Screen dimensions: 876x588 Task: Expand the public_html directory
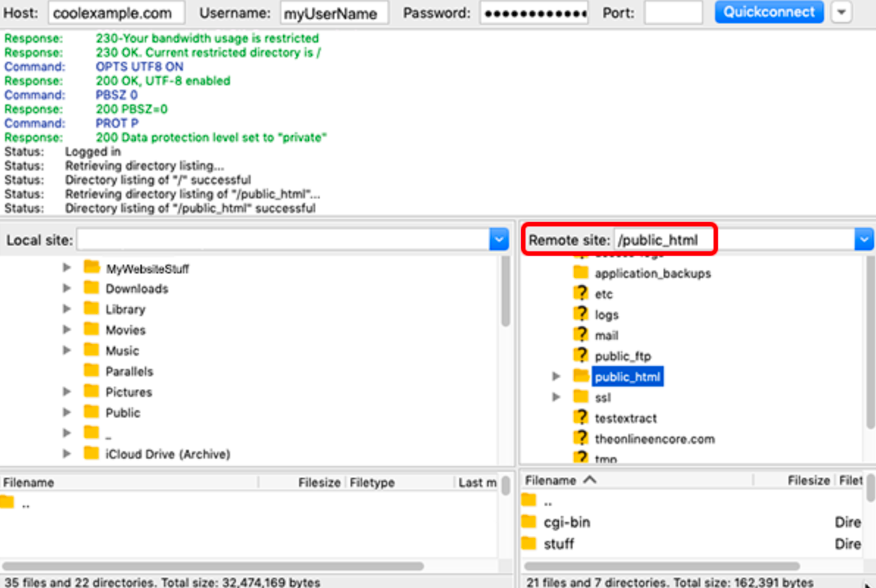tap(556, 376)
